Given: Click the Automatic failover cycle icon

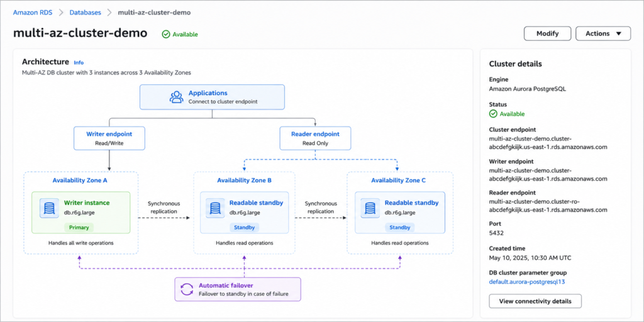Looking at the screenshot, I should (187, 289).
